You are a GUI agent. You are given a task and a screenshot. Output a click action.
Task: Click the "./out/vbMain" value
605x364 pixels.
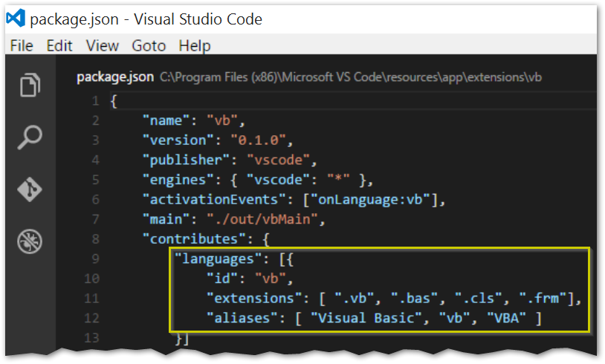coord(262,219)
